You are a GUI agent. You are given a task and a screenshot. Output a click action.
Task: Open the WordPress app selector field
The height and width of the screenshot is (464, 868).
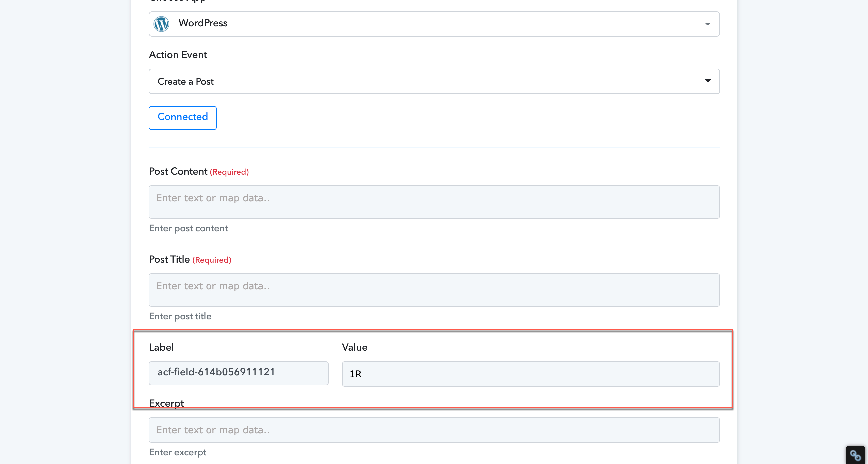pos(434,24)
